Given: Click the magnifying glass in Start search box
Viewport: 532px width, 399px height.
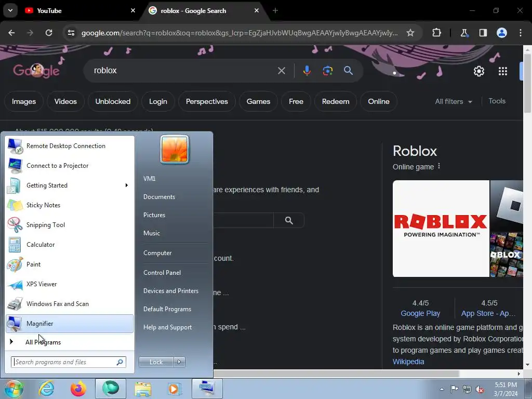Looking at the screenshot, I should [x=120, y=362].
